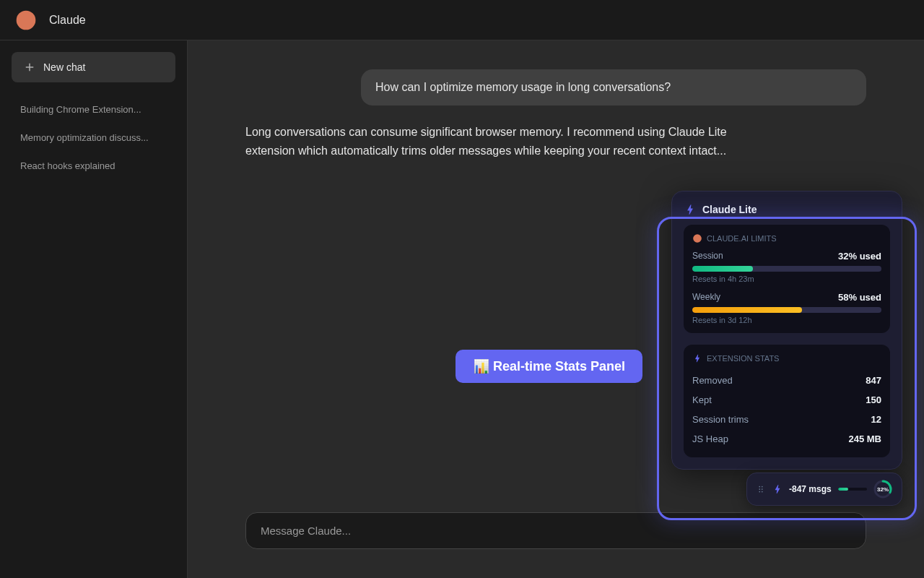Viewport: 924px width, 578px height.
Task: Click the plus icon beside New chat
Action: click(x=30, y=67)
